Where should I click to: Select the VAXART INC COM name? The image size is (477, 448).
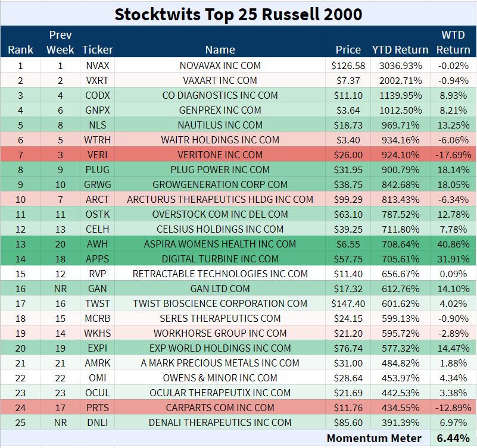click(x=220, y=80)
